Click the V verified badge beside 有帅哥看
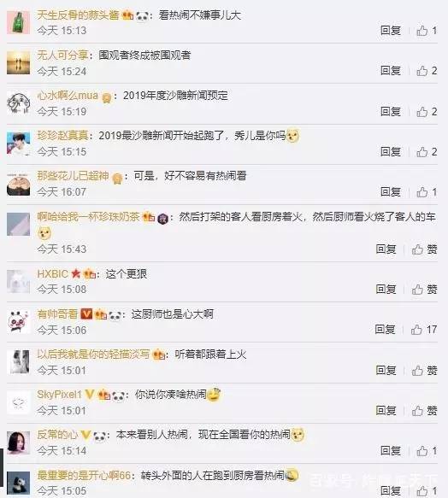 click(x=86, y=314)
